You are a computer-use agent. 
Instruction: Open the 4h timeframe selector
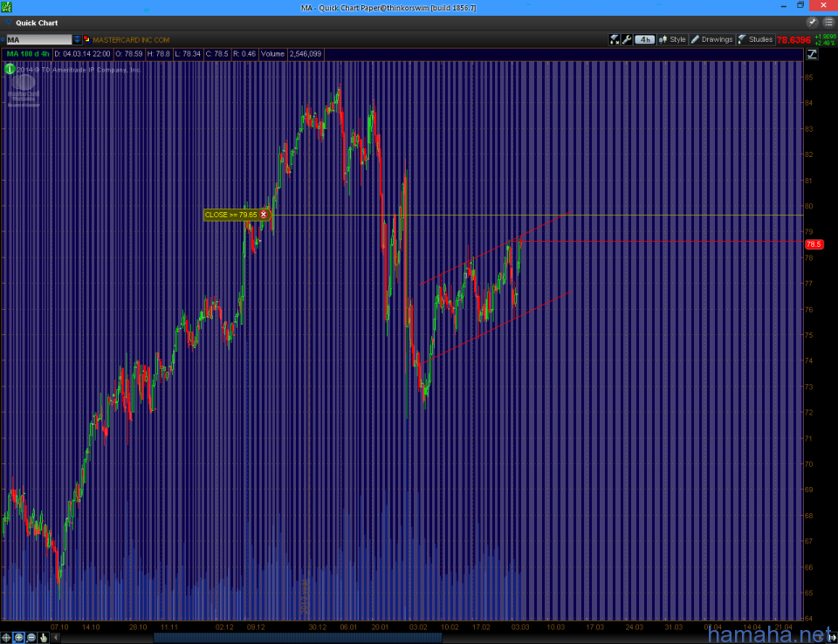point(644,39)
